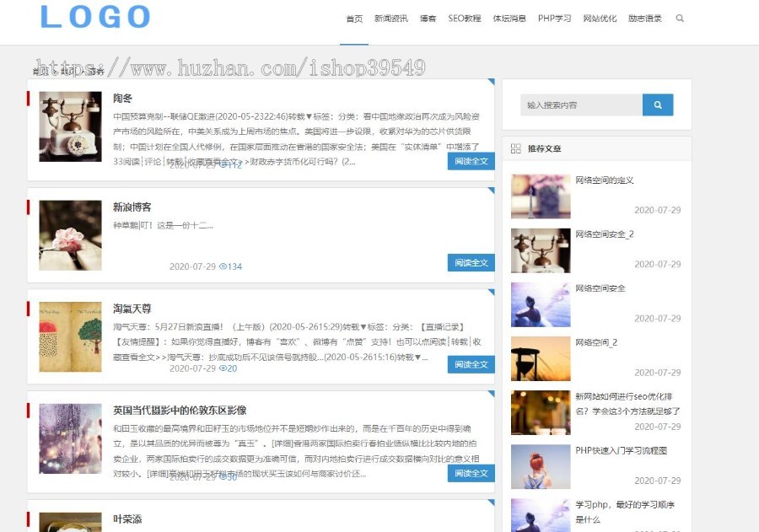The width and height of the screenshot is (759, 532).
Task: Open the 首页 menu item
Action: [354, 19]
